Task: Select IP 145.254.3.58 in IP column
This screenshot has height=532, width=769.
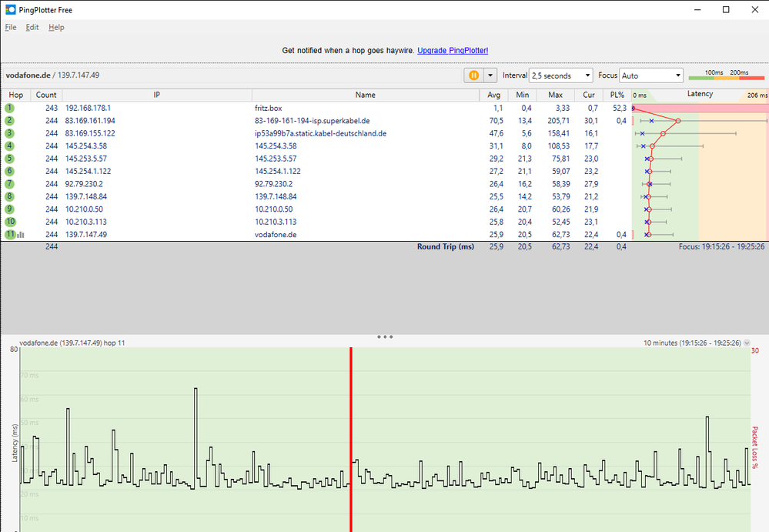Action: click(x=85, y=146)
